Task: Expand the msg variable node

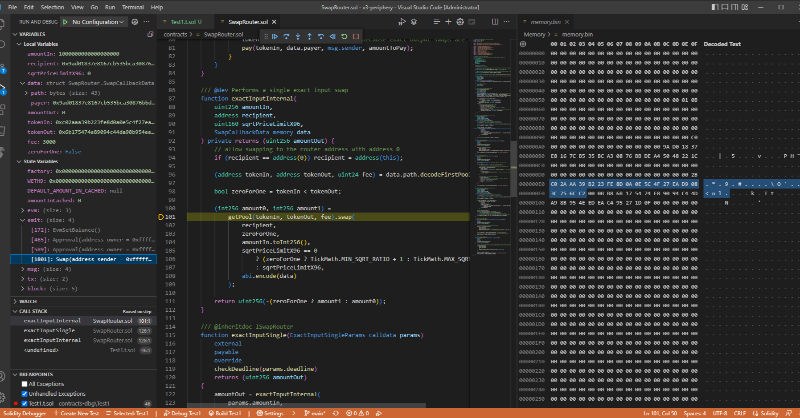Action: (x=22, y=269)
